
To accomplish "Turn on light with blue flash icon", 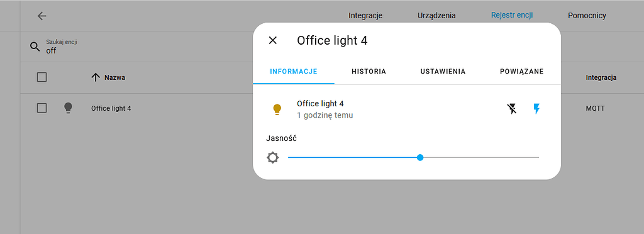I will [x=536, y=109].
